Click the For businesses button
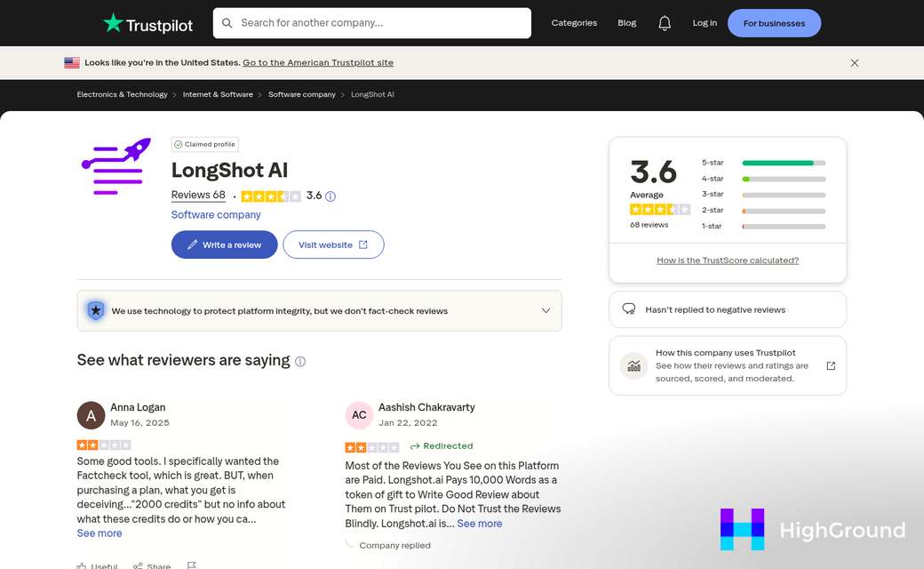The height and width of the screenshot is (569, 924). point(775,23)
